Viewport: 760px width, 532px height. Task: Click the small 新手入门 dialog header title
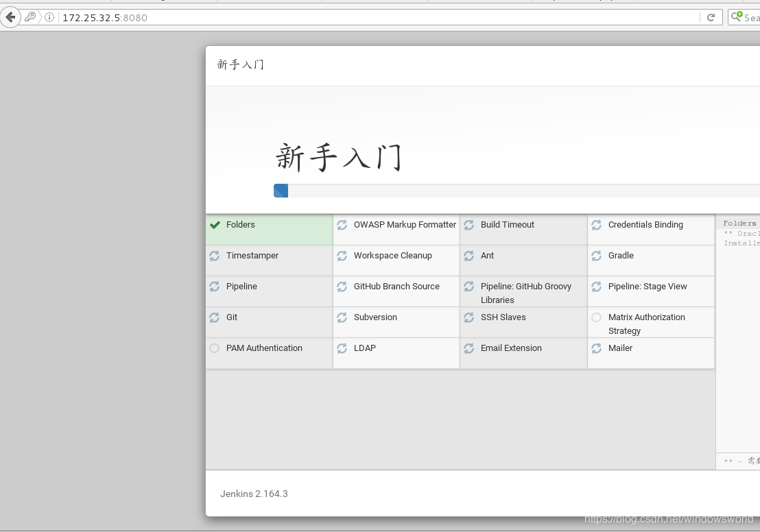(240, 64)
